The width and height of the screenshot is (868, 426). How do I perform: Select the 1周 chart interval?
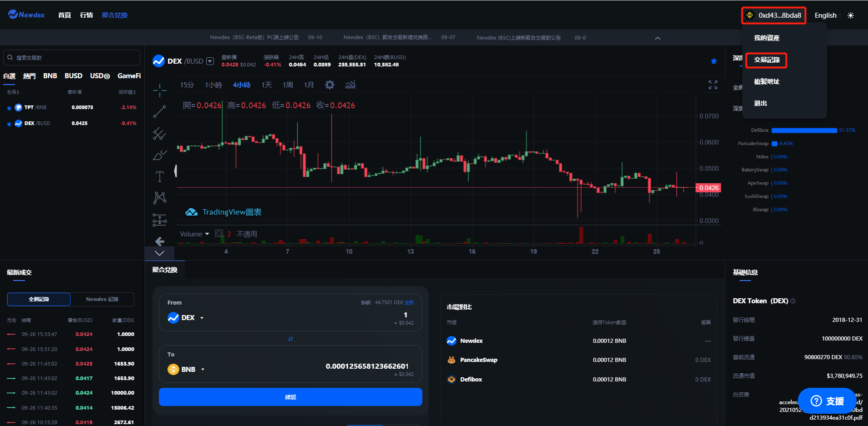point(288,85)
